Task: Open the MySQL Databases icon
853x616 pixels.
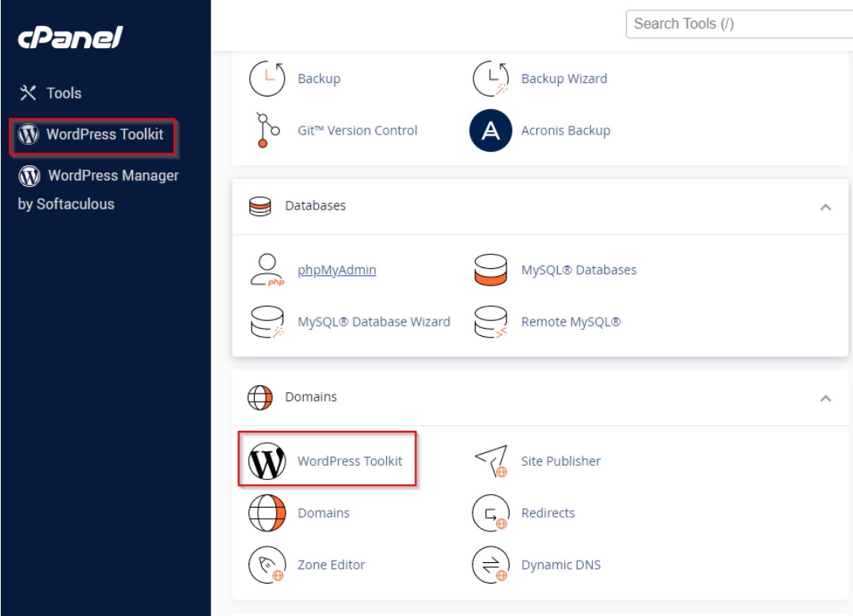Action: pos(489,270)
